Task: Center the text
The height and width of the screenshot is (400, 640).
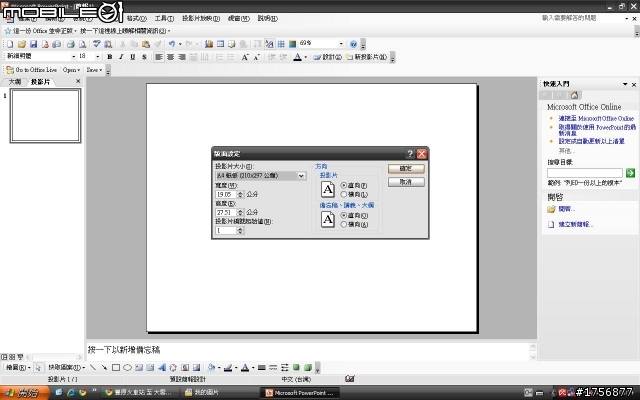Action: pyautogui.click(x=170, y=57)
